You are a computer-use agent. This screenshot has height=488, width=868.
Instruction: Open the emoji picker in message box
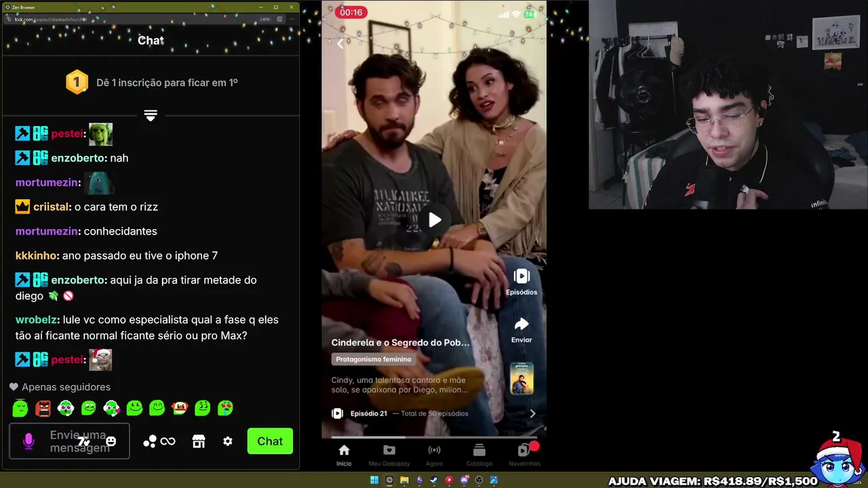pos(111,441)
